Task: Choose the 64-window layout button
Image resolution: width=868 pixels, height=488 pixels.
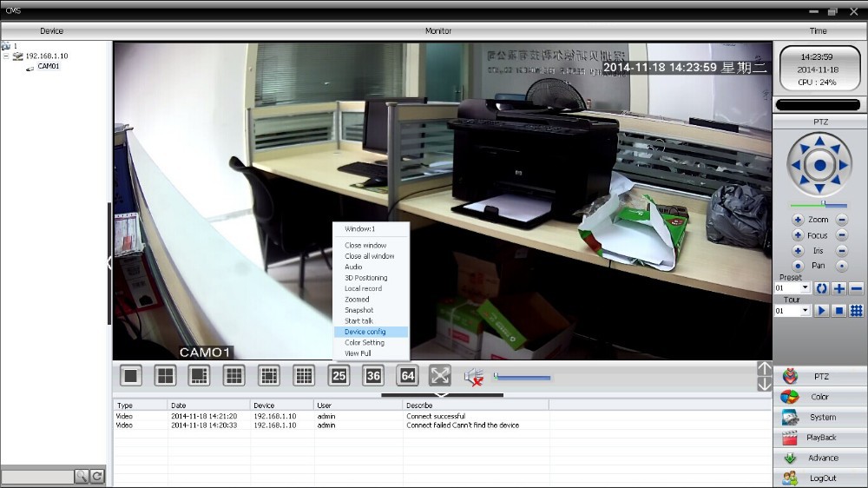Action: (x=407, y=375)
